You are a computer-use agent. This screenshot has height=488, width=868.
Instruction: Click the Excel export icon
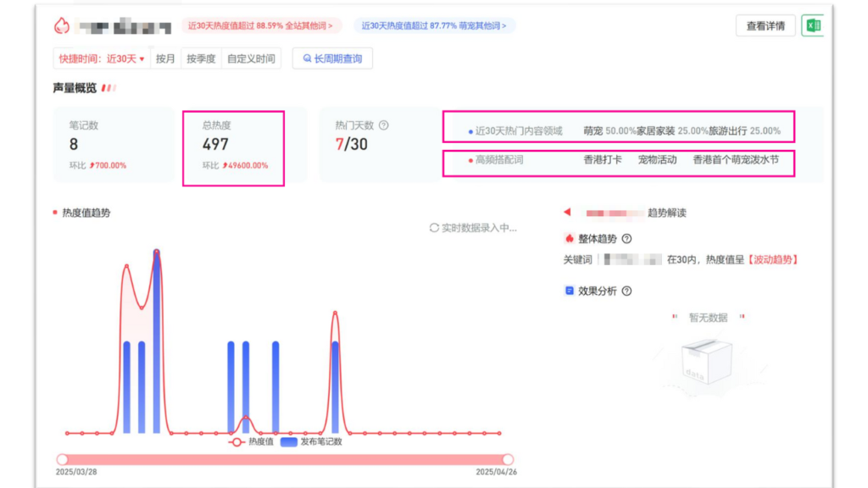[x=813, y=25]
